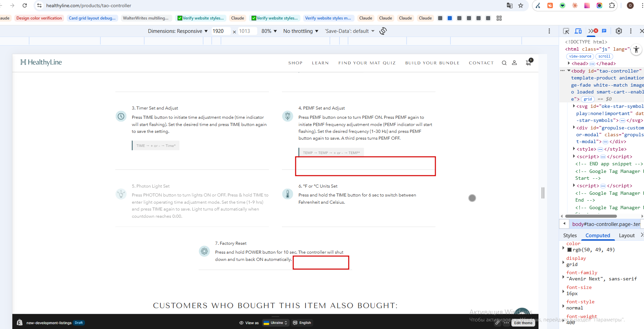Click View as in the preview bar
This screenshot has height=329, width=644.
click(x=249, y=323)
